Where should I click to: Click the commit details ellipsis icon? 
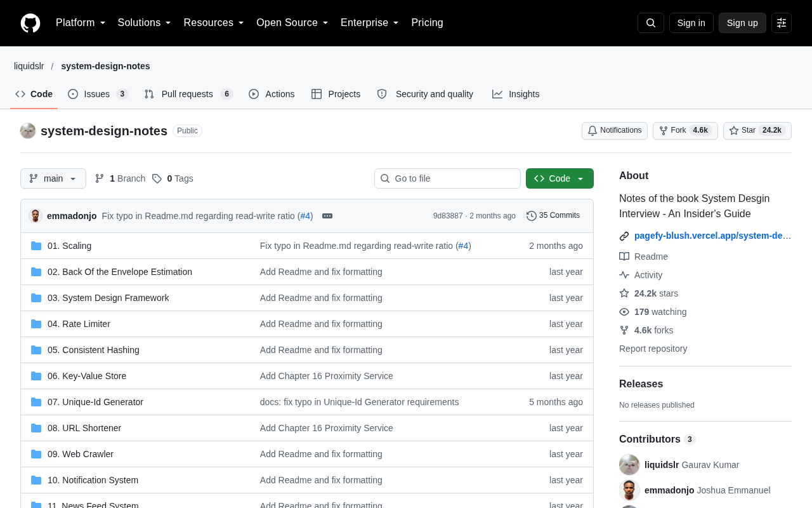[327, 216]
